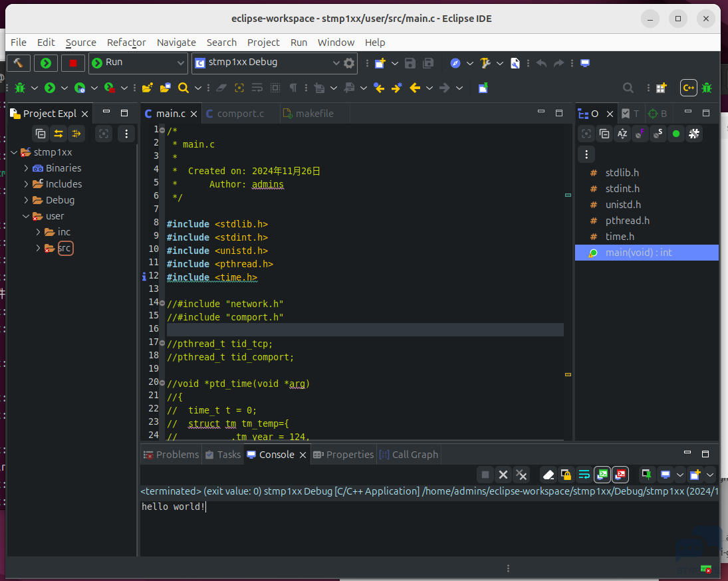Expand the Binaries folder

(26, 168)
